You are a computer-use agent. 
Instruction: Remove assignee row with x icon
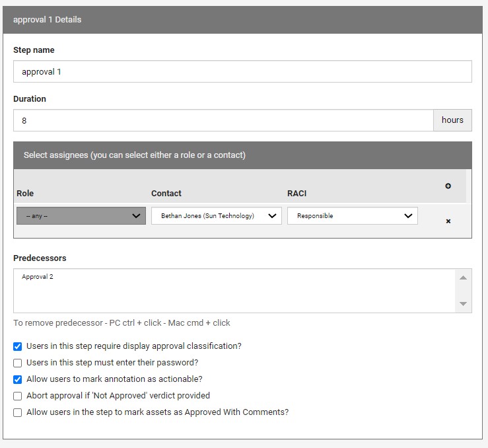coord(448,221)
